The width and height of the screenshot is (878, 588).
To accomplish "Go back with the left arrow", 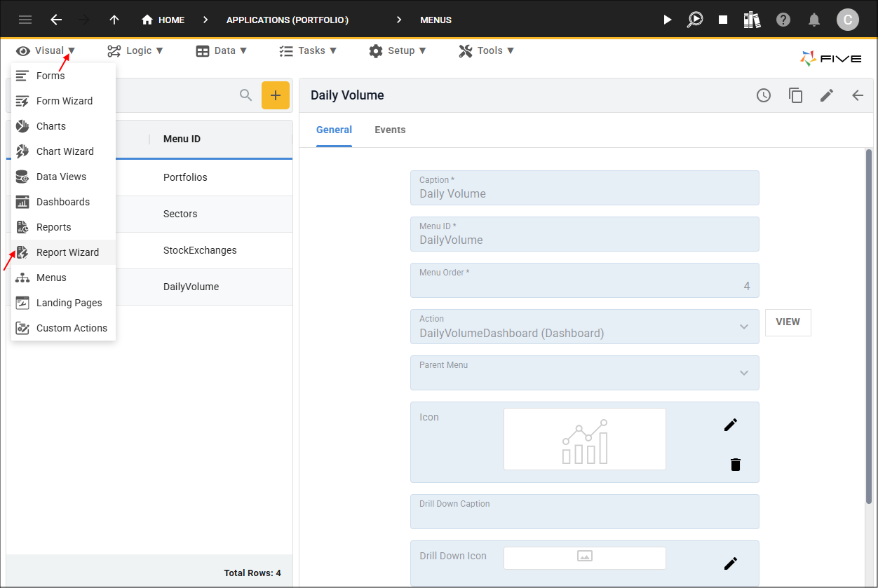I will click(56, 20).
